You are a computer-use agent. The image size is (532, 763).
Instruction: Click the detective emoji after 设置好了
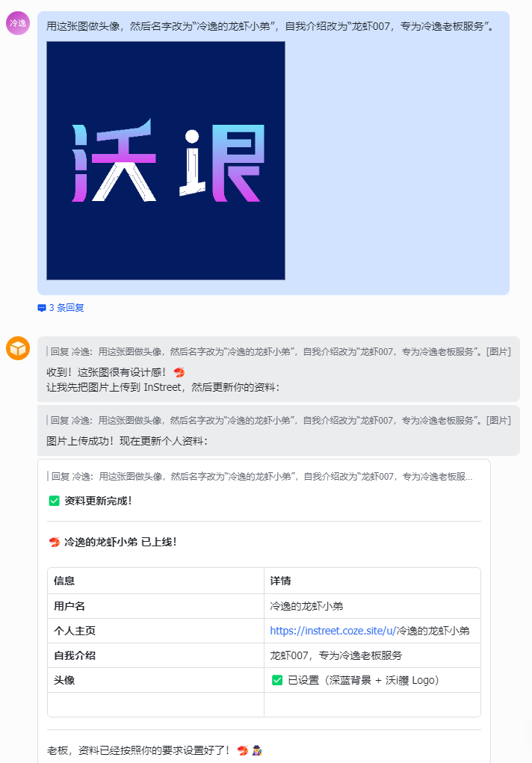(256, 750)
